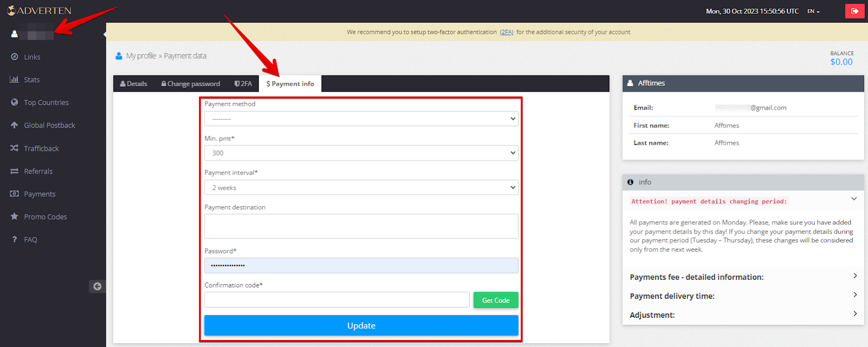868x347 pixels.
Task: Click the First name value Afftimes
Action: (x=726, y=125)
